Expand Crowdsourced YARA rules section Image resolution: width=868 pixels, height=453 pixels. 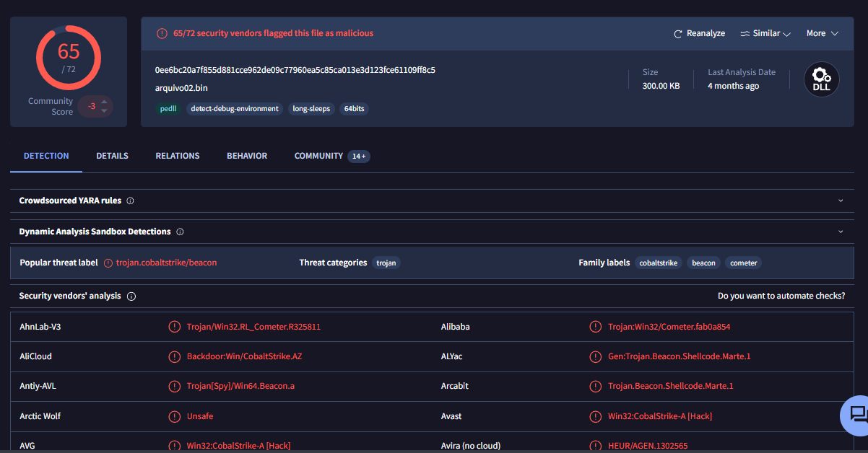pos(841,201)
